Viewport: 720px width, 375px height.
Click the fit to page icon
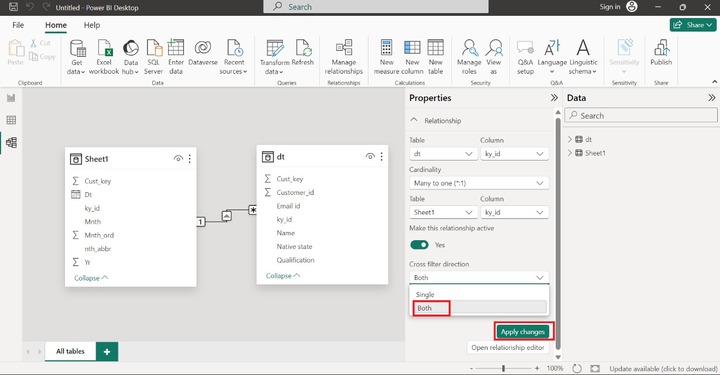[x=595, y=368]
